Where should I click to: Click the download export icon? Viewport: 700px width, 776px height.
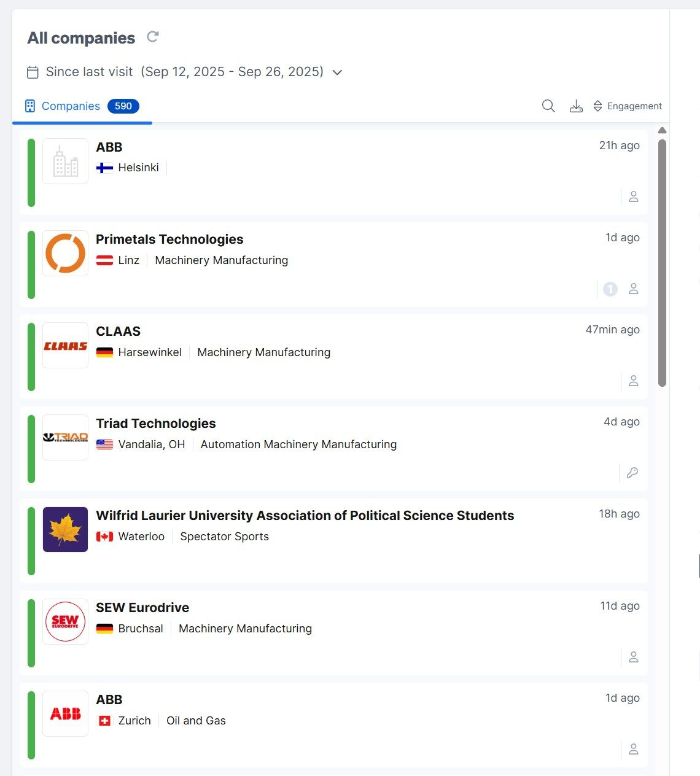576,106
